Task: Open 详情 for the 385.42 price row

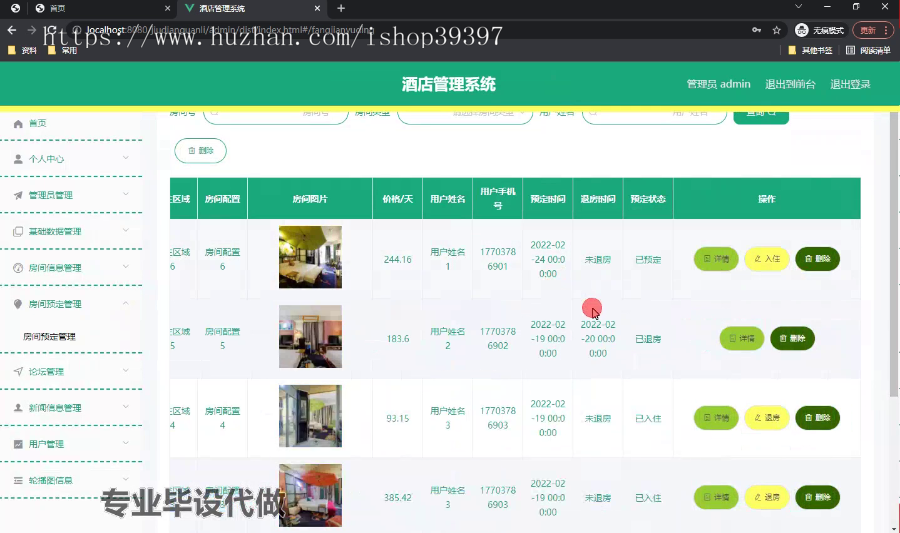Action: click(716, 497)
